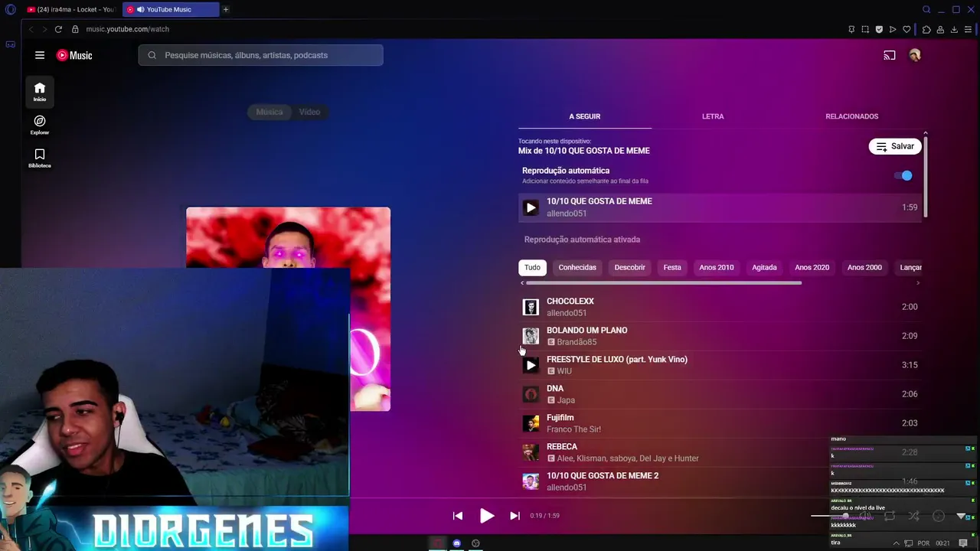Open the Biblioteca sidebar item

click(x=40, y=158)
